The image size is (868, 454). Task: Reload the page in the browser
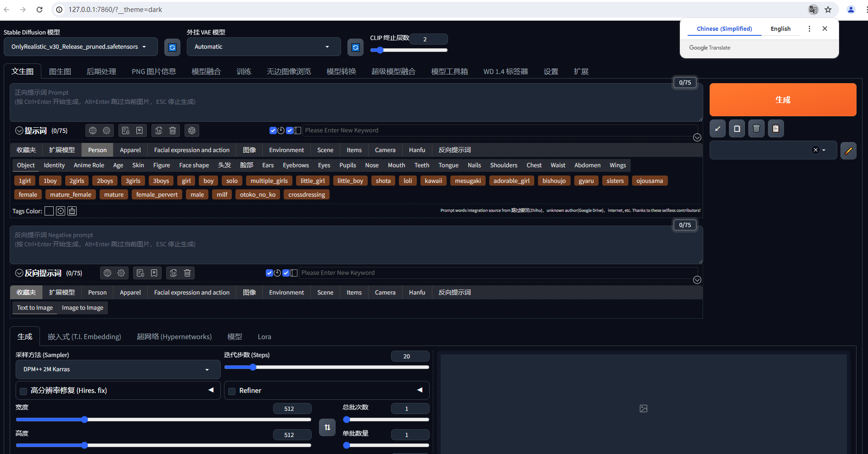(x=39, y=10)
